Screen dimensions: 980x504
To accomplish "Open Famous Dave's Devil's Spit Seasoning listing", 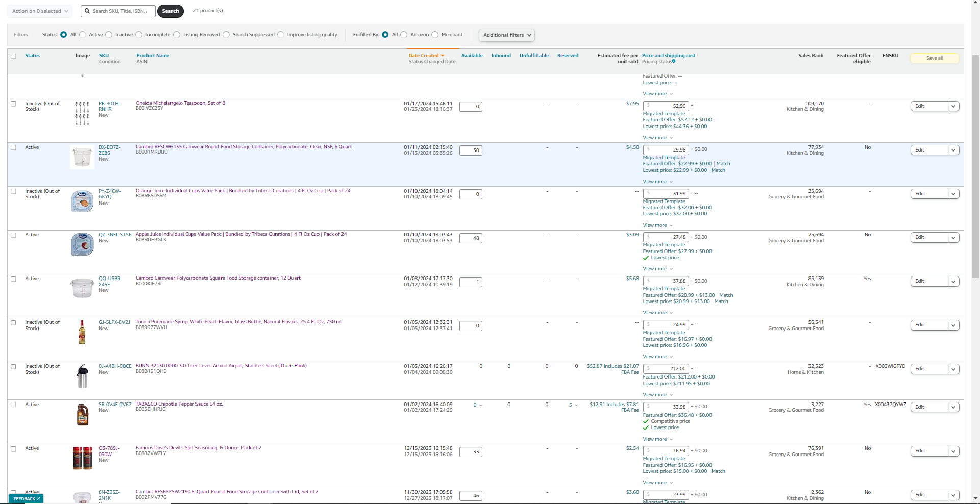I will click(198, 448).
